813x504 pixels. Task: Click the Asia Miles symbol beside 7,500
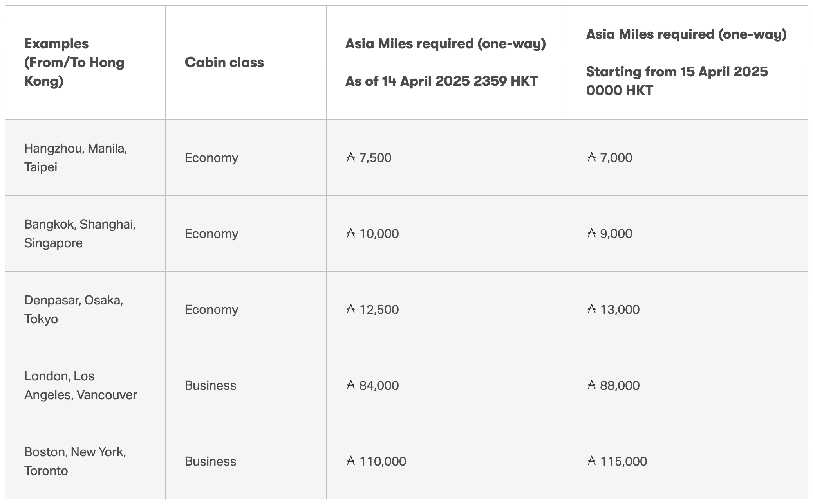point(350,157)
